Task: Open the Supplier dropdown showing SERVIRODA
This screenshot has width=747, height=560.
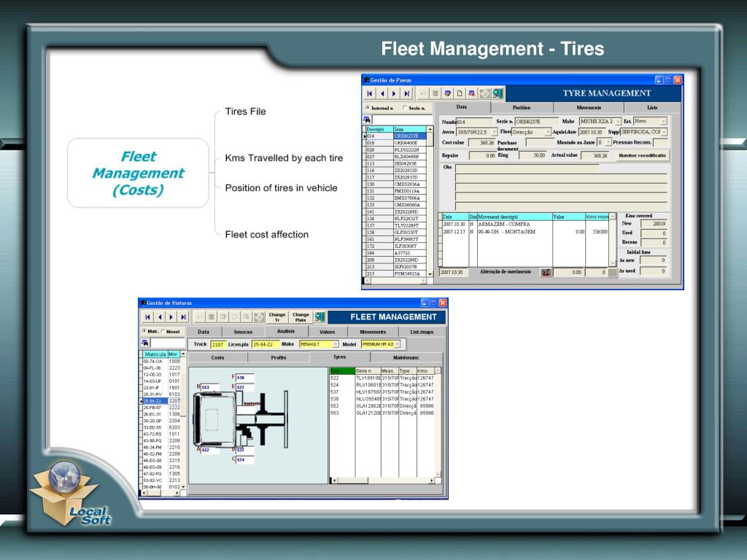Action: 664,132
